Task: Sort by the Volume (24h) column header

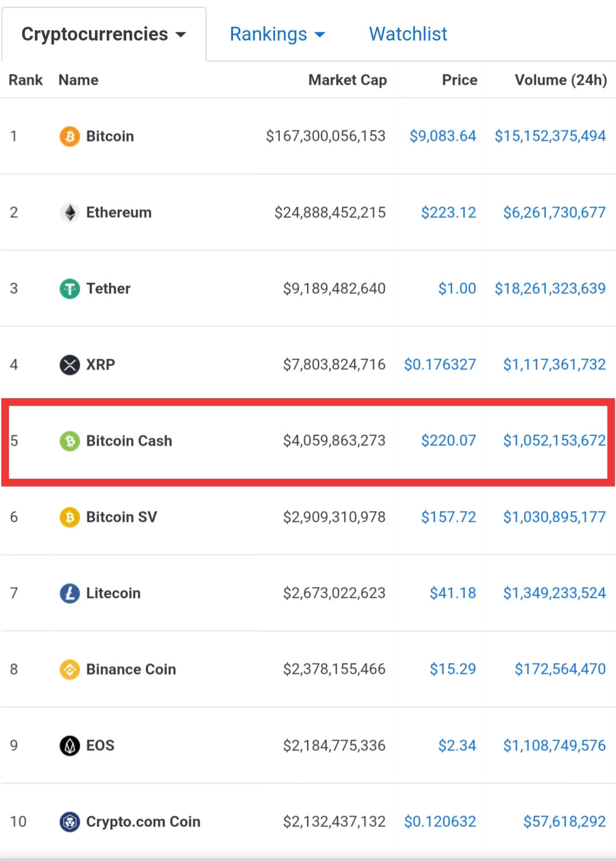Action: coord(561,80)
